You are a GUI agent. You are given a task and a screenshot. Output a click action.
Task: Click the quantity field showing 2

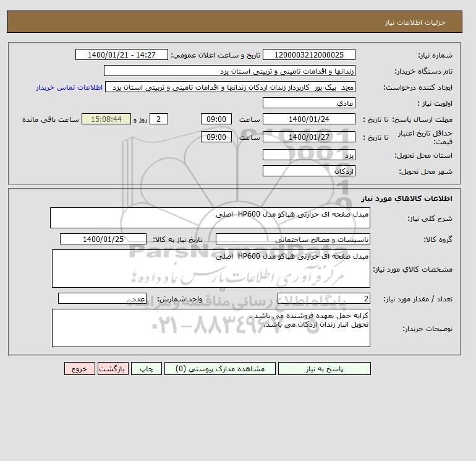click(324, 299)
